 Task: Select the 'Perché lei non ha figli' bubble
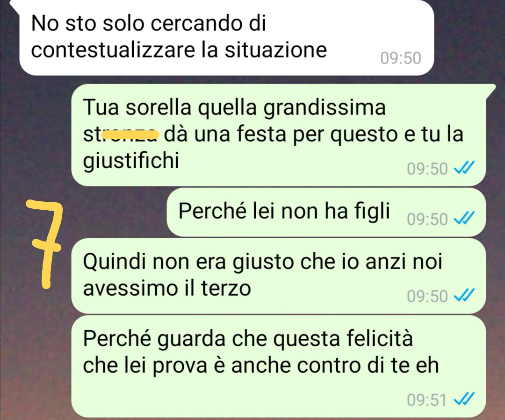[326, 213]
